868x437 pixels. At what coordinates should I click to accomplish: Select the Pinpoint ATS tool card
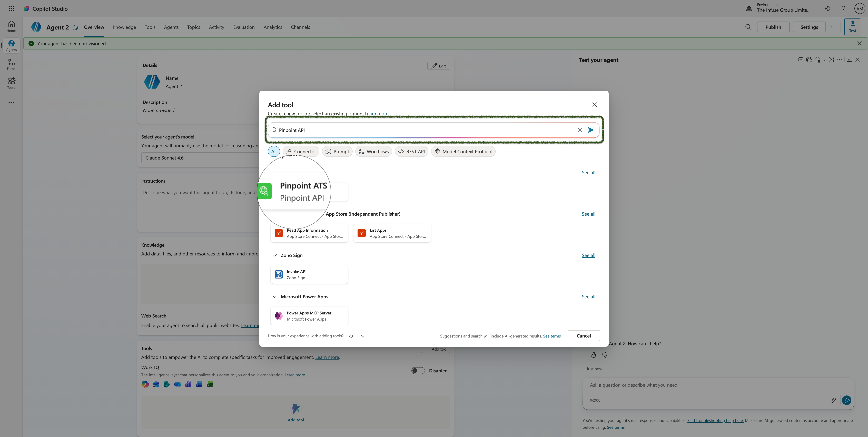click(303, 191)
